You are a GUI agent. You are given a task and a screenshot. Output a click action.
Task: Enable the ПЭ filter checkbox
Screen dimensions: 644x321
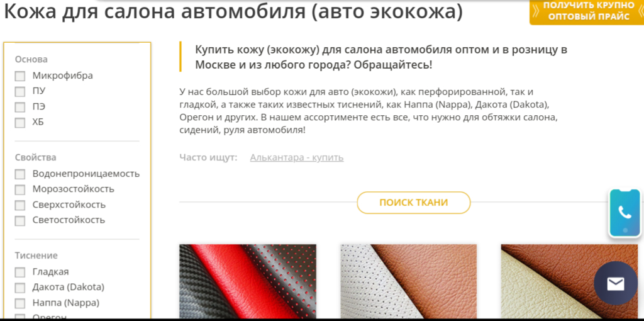20,107
